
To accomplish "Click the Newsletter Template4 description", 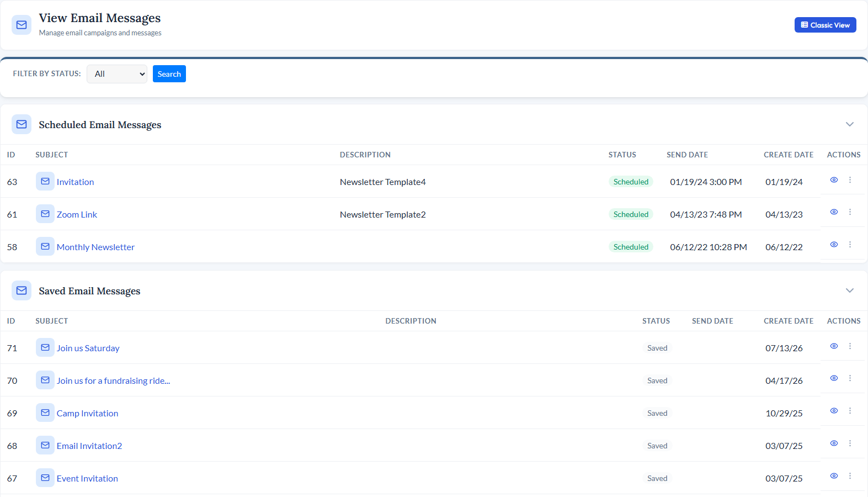I will pyautogui.click(x=383, y=182).
